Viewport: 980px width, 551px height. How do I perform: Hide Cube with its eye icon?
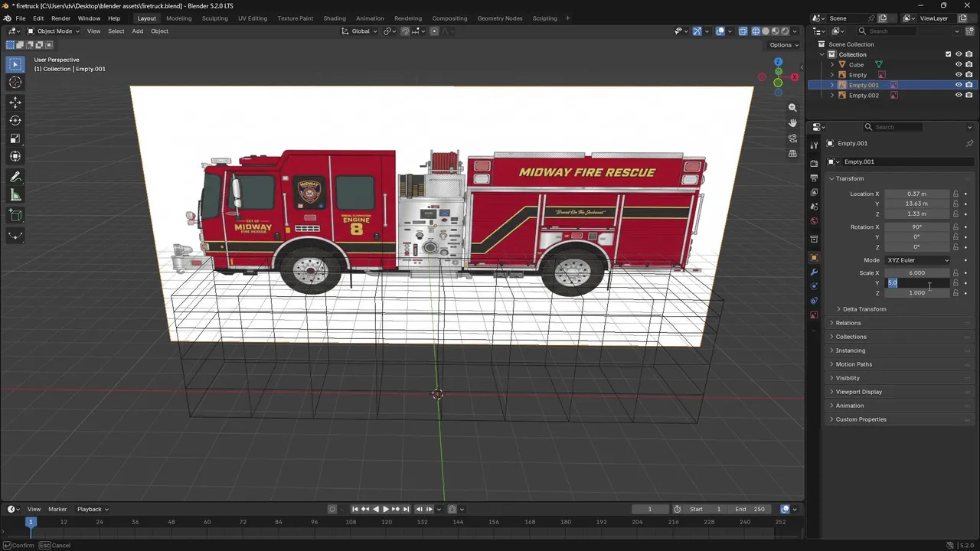pyautogui.click(x=959, y=64)
